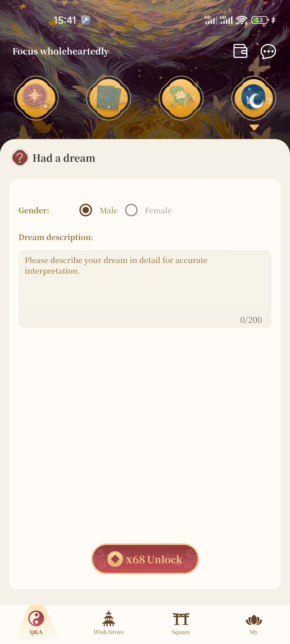
Task: Open the green cards and brush icon
Action: 109,98
